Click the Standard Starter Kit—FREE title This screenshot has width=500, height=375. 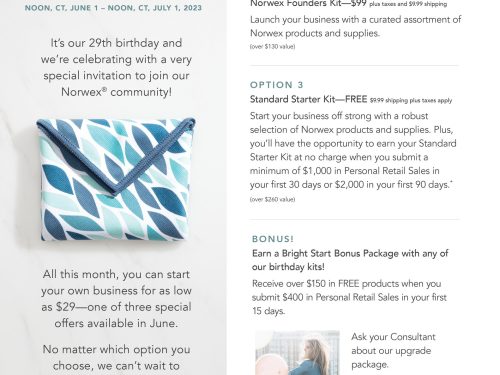(x=308, y=99)
